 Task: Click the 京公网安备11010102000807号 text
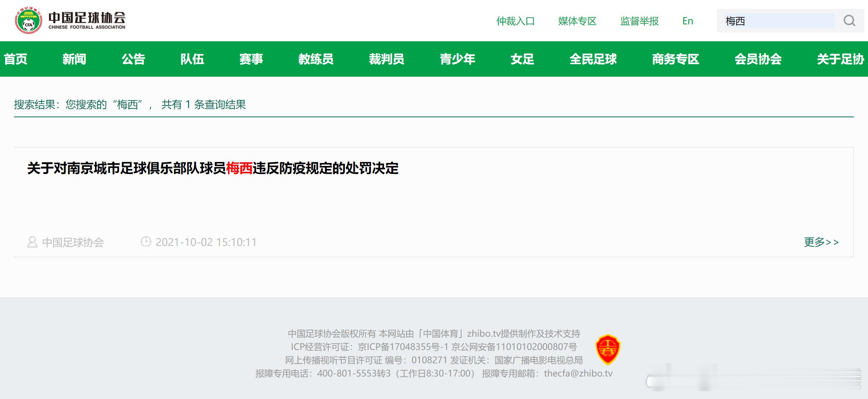point(514,347)
